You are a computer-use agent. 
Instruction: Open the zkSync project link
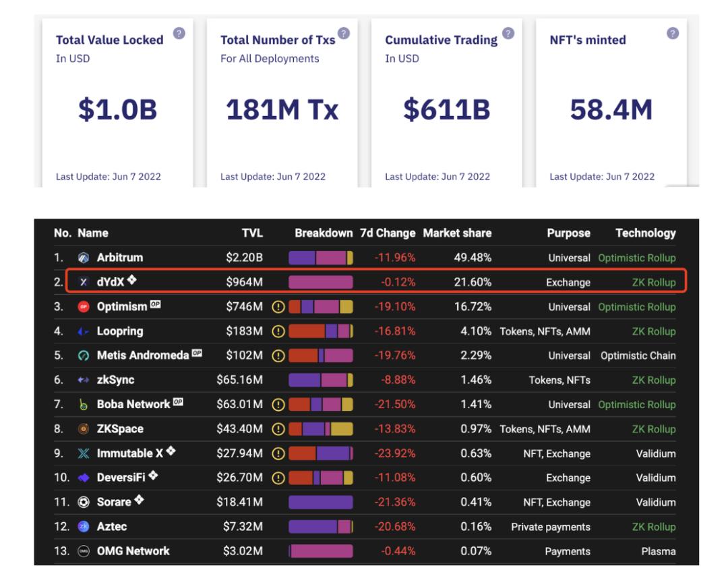(115, 380)
